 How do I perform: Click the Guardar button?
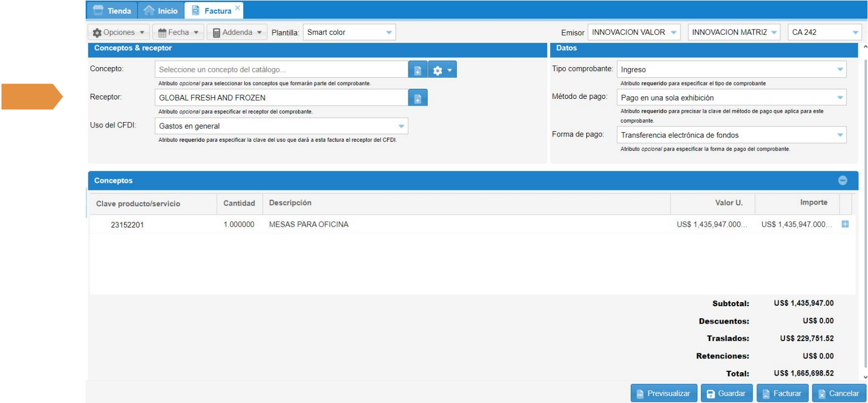(726, 393)
